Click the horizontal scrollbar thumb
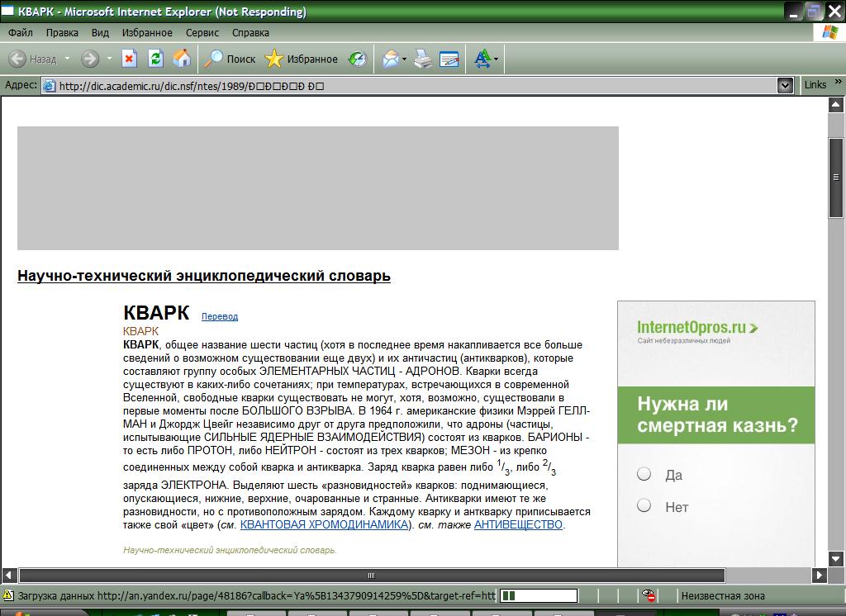846x616 pixels. point(371,576)
